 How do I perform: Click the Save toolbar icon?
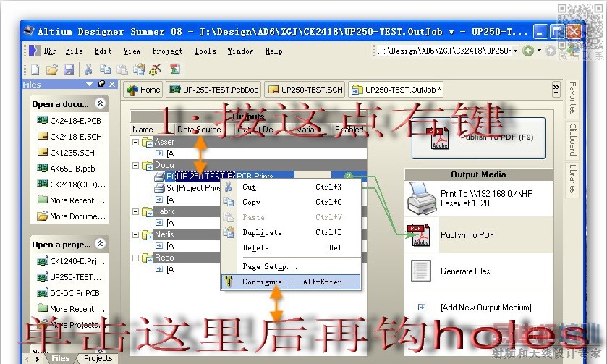[69, 69]
